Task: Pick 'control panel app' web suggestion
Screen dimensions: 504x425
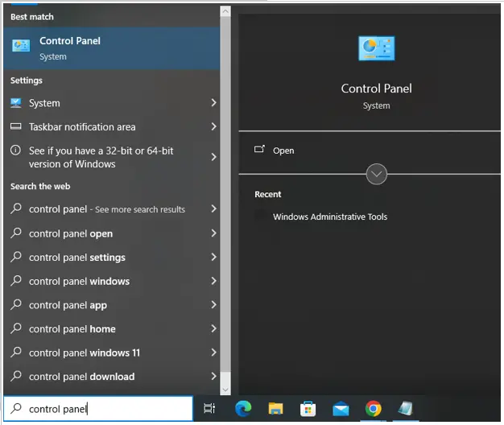Action: (x=112, y=305)
